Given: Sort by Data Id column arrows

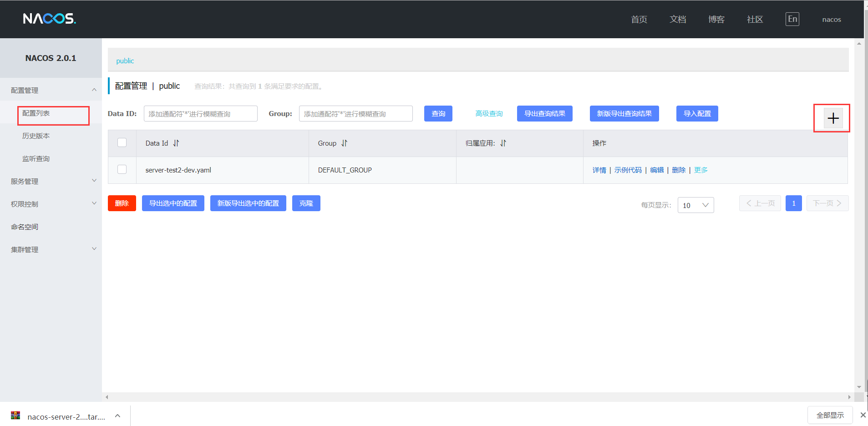Looking at the screenshot, I should point(176,143).
